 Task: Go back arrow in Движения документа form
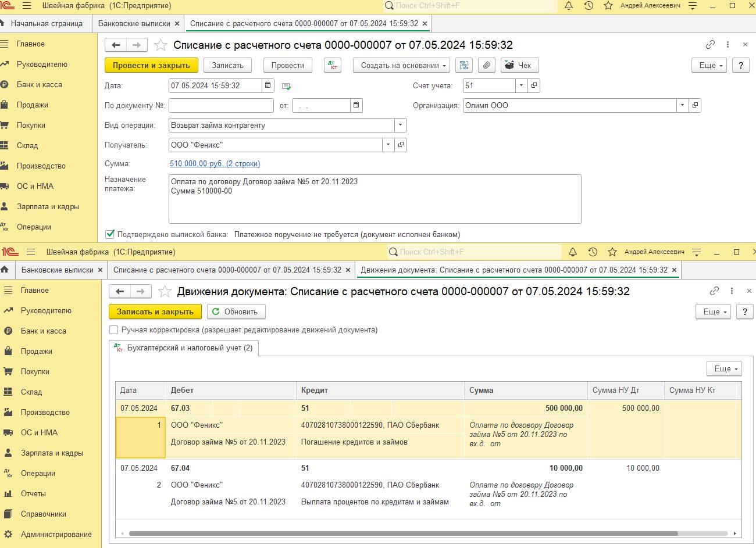tap(120, 291)
